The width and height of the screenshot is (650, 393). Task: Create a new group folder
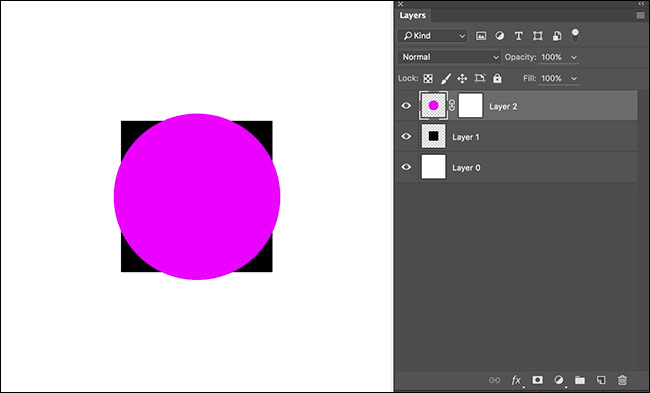[580, 380]
